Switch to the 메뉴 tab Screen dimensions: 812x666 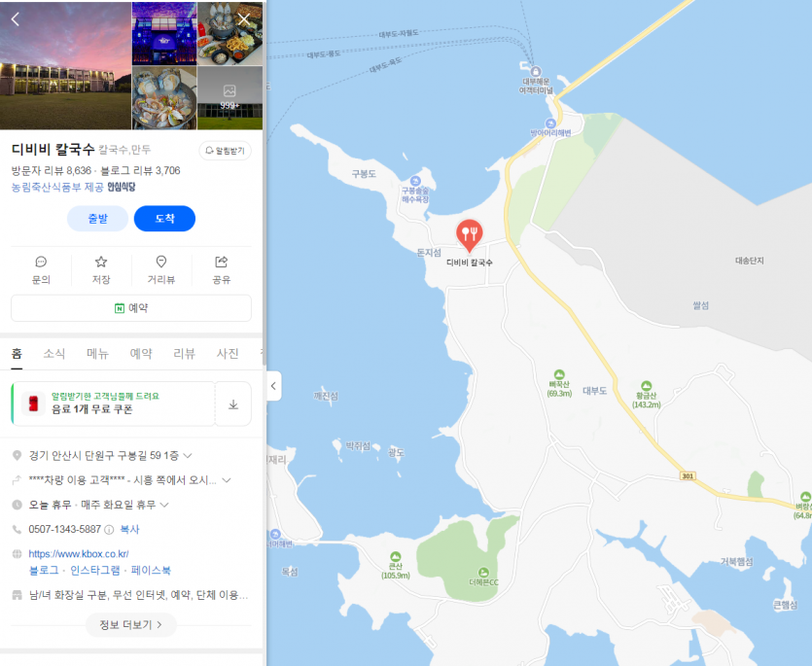[97, 354]
